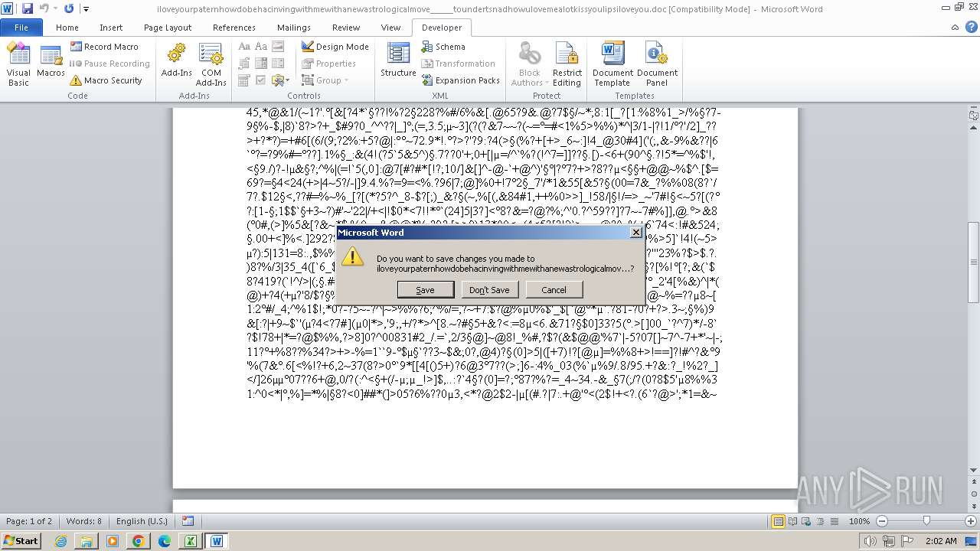Click the zoom out minus button

881,521
